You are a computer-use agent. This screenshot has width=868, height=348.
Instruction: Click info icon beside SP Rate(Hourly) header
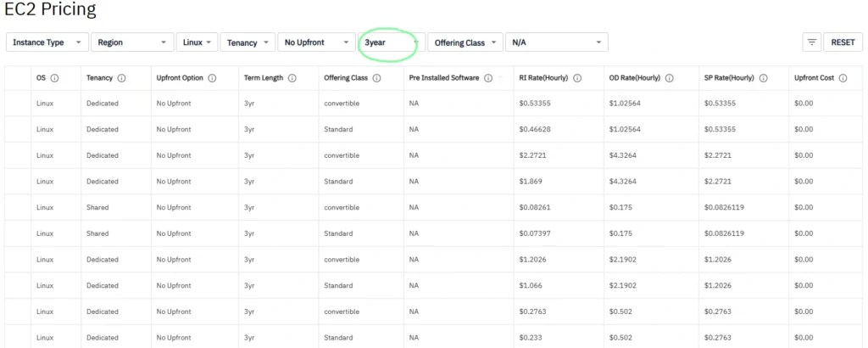pyautogui.click(x=764, y=78)
